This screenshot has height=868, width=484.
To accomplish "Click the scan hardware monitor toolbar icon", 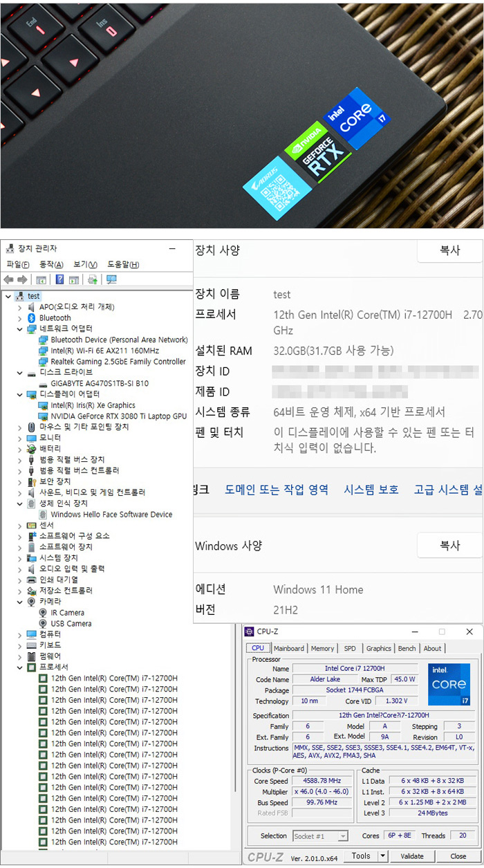I will [x=111, y=279].
